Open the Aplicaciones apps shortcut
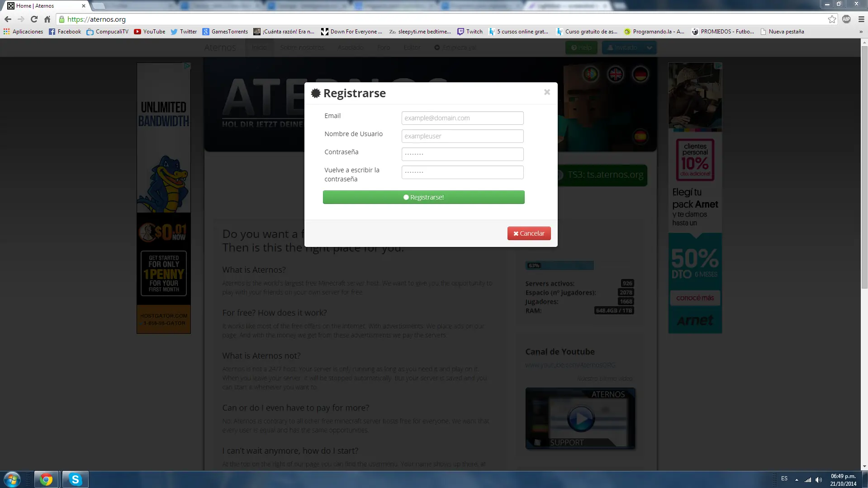Viewport: 868px width, 488px height. click(x=23, y=32)
